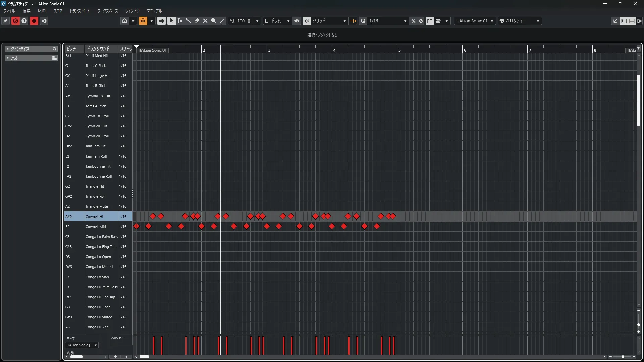
Task: Select the Drumstick tool
Action: point(188,21)
